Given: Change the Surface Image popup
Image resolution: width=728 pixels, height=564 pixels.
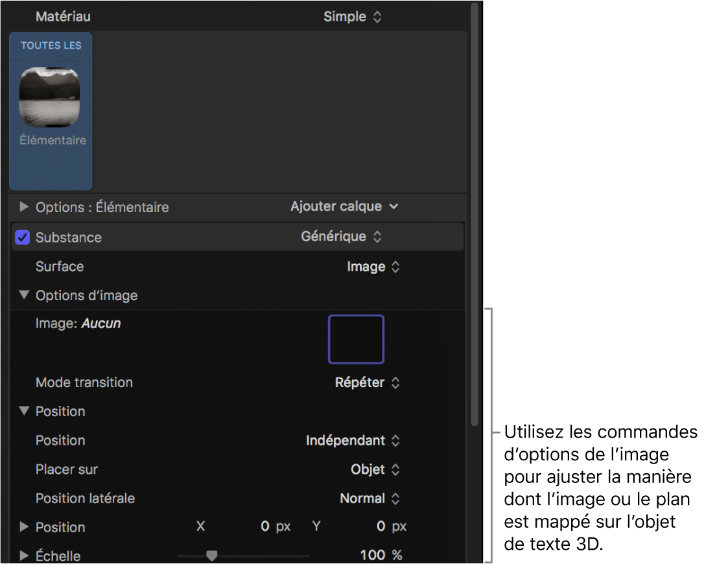Looking at the screenshot, I should coord(373,267).
